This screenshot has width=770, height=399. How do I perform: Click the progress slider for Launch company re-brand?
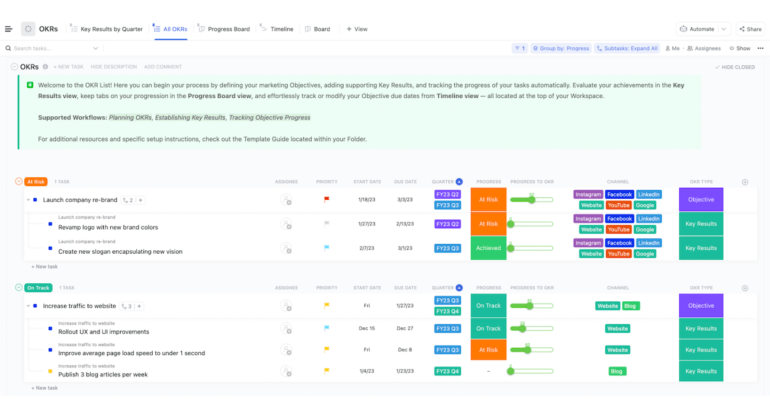click(531, 200)
